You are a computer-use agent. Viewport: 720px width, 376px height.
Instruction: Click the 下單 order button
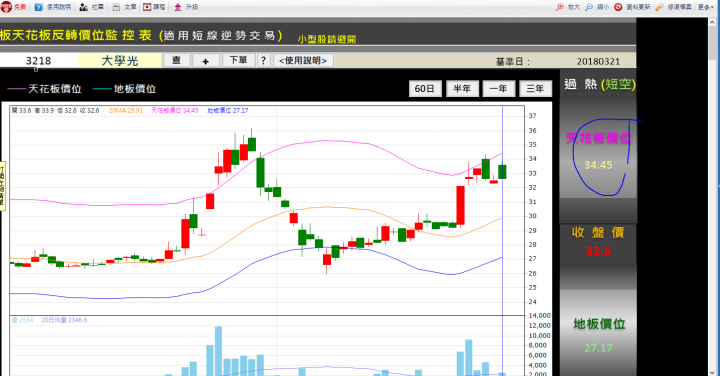[238, 61]
